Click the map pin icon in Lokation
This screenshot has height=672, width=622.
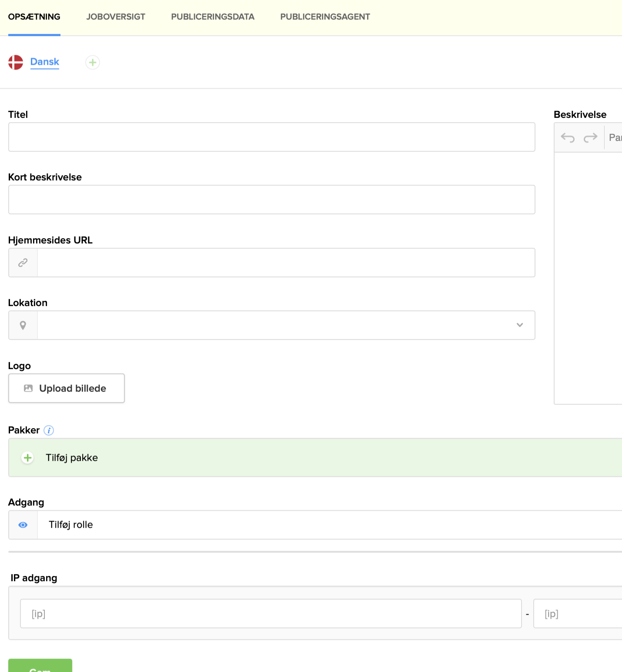point(23,325)
